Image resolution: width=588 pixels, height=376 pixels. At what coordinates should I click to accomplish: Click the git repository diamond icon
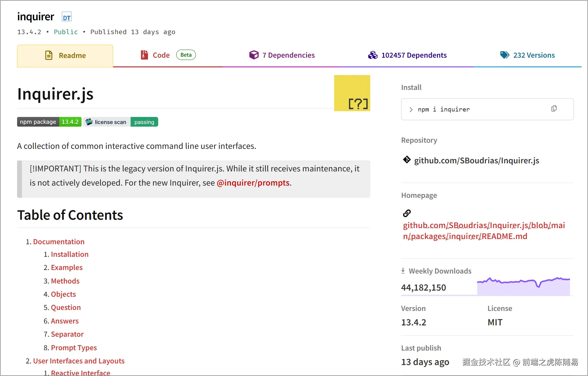coord(407,159)
